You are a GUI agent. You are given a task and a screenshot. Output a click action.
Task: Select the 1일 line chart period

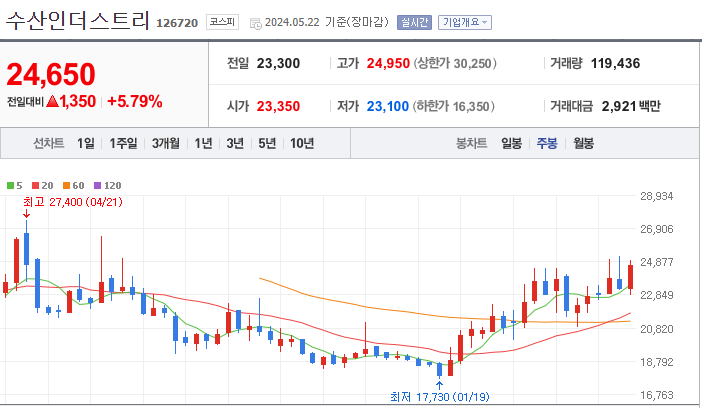coord(86,143)
